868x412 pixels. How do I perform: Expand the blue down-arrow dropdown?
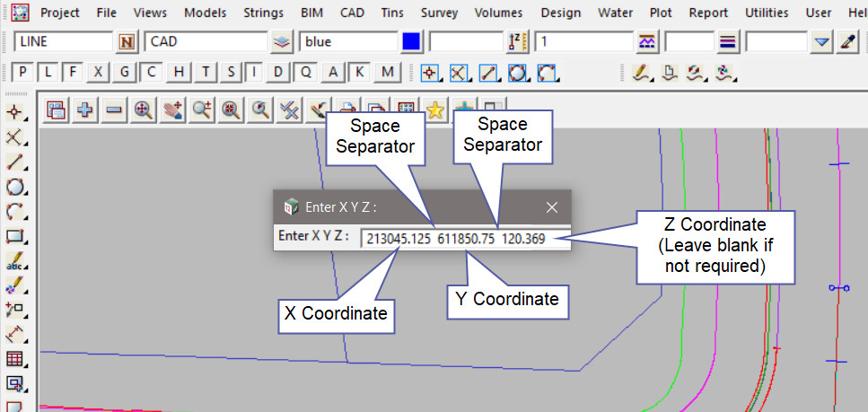click(822, 41)
